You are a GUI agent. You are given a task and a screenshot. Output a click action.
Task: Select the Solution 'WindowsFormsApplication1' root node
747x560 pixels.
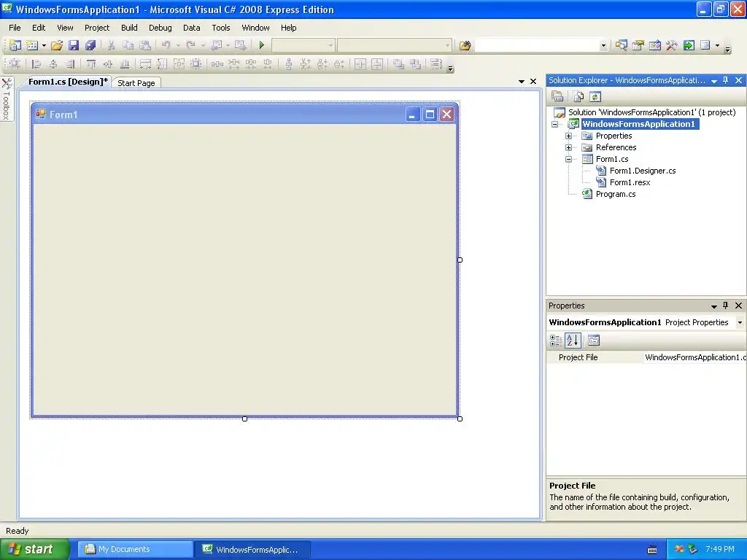click(x=651, y=112)
